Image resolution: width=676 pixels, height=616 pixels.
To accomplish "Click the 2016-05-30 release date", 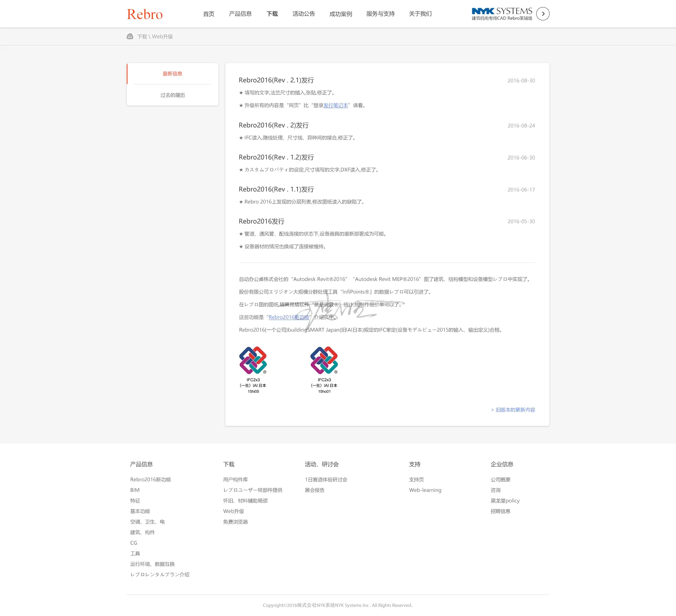I will pos(521,221).
